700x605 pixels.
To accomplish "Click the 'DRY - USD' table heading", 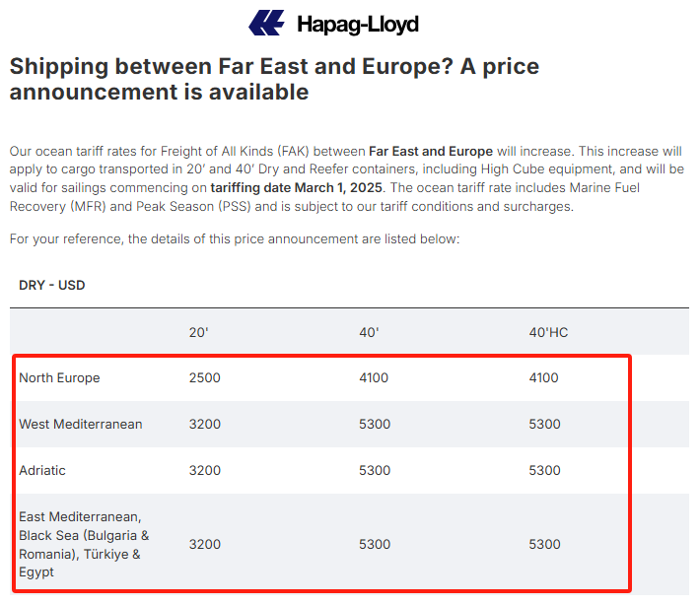I will pos(52,286).
